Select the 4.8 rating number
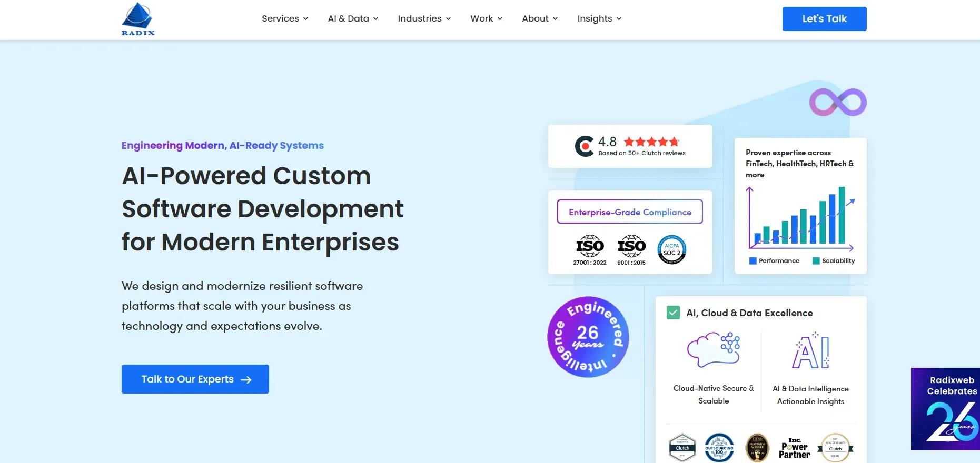Screen dimensions: 980x463 (607, 142)
